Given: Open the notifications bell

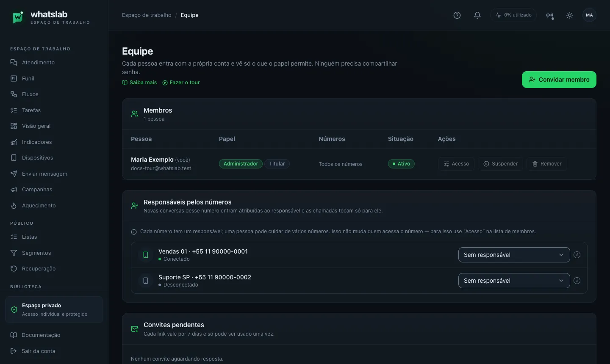Looking at the screenshot, I should point(477,15).
